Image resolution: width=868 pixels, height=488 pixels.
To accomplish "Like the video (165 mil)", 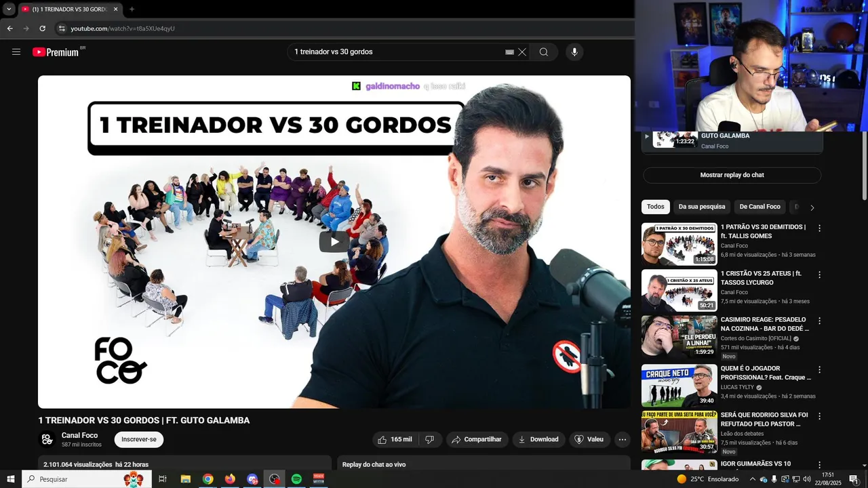I will [x=395, y=439].
